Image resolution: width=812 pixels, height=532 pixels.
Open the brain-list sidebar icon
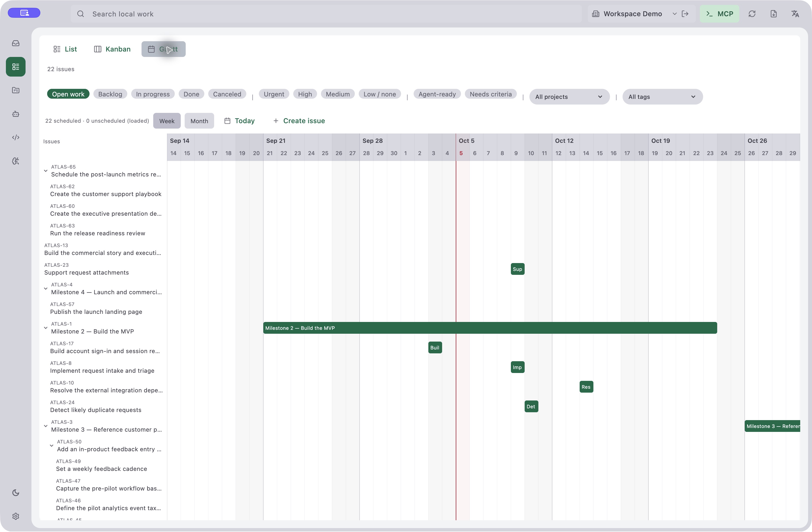tap(16, 161)
